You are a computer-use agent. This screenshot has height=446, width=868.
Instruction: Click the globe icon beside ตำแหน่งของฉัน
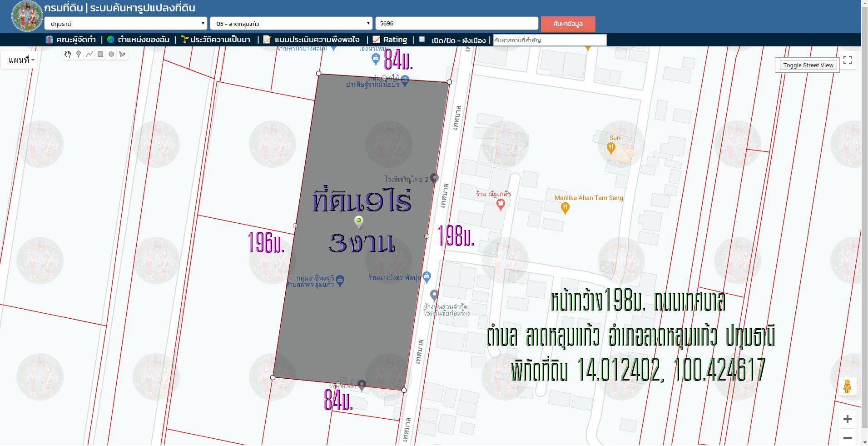[111, 40]
